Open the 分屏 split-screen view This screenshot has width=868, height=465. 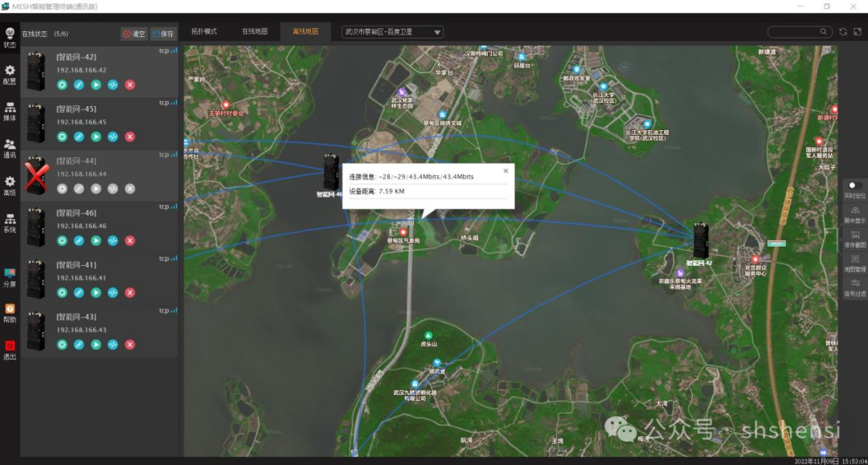tap(10, 278)
